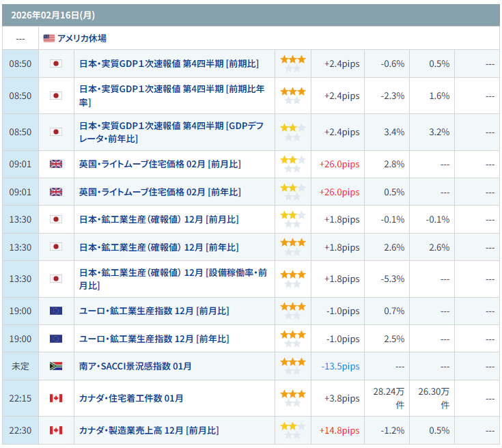Click Canada flag in 住宅着工件数 row
This screenshot has width=502, height=448.
coord(56,398)
